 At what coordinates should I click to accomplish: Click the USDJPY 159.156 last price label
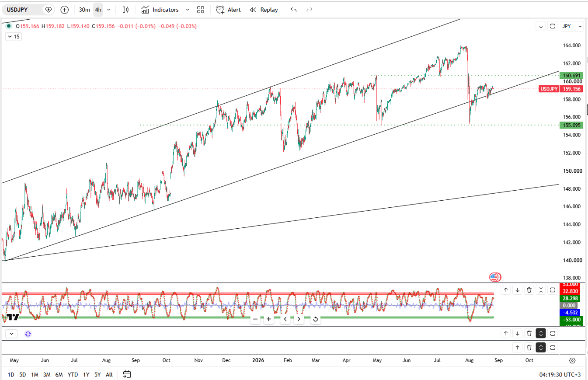click(x=561, y=89)
